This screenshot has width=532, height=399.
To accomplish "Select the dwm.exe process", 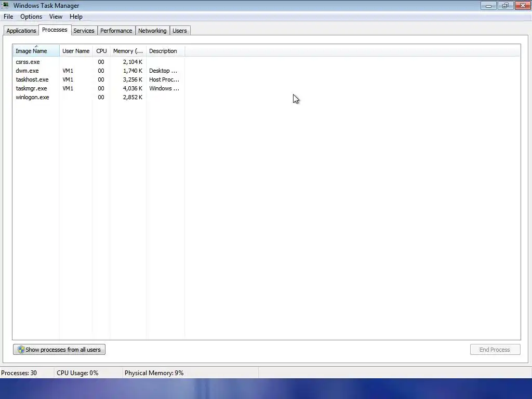I will coord(98,71).
